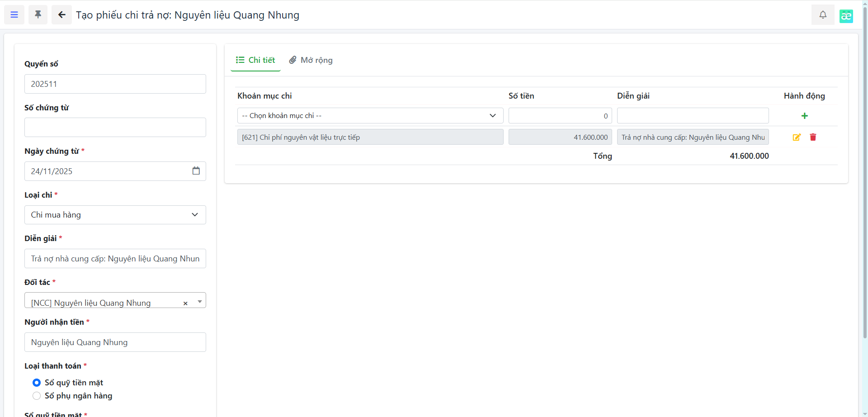Click the pin icon in header

[x=38, y=15]
